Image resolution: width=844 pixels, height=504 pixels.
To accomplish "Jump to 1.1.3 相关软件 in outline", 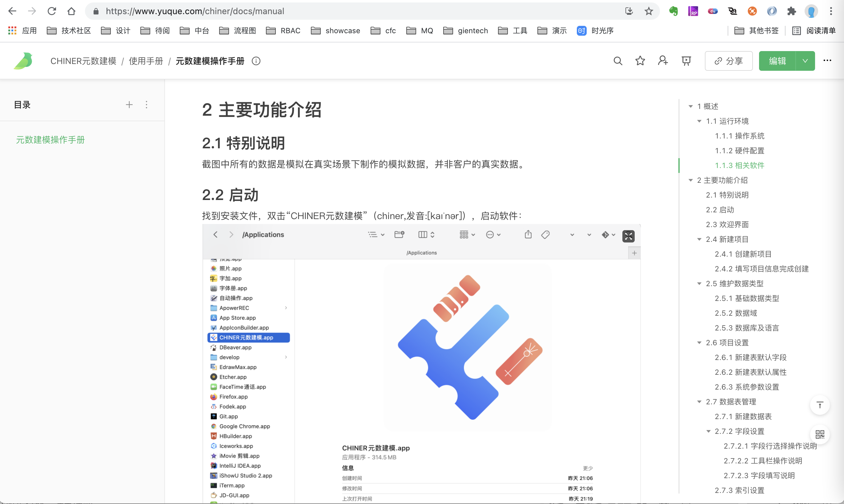I will click(739, 166).
